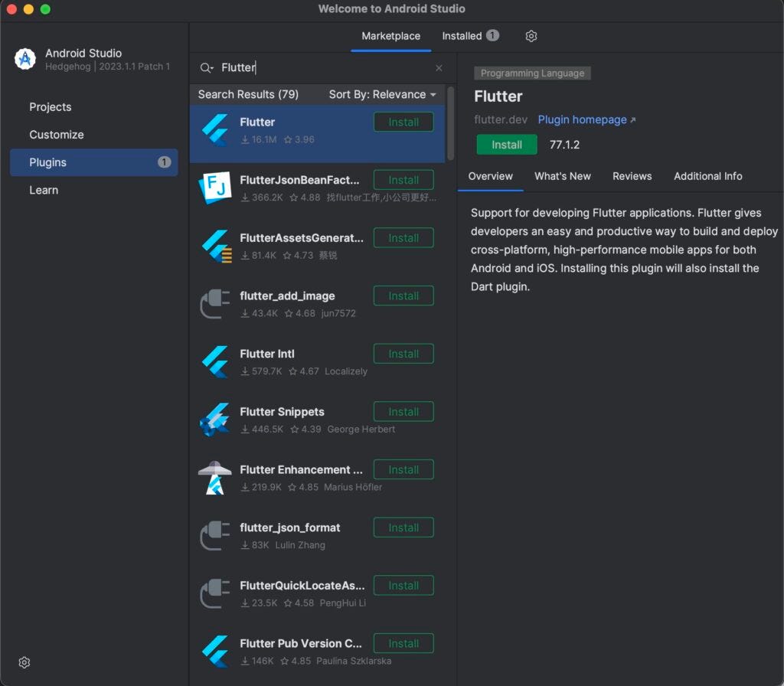784x686 pixels.
Task: Click the Flutter Intl plugin icon
Action: [217, 361]
